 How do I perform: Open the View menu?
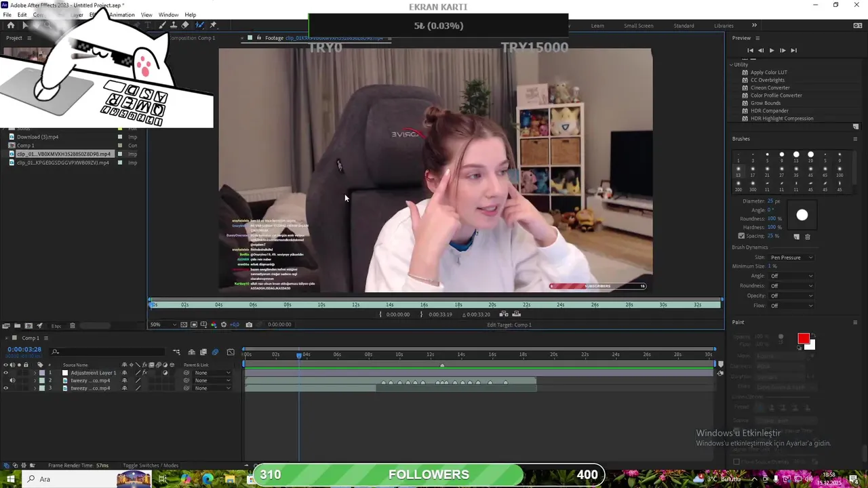[146, 15]
